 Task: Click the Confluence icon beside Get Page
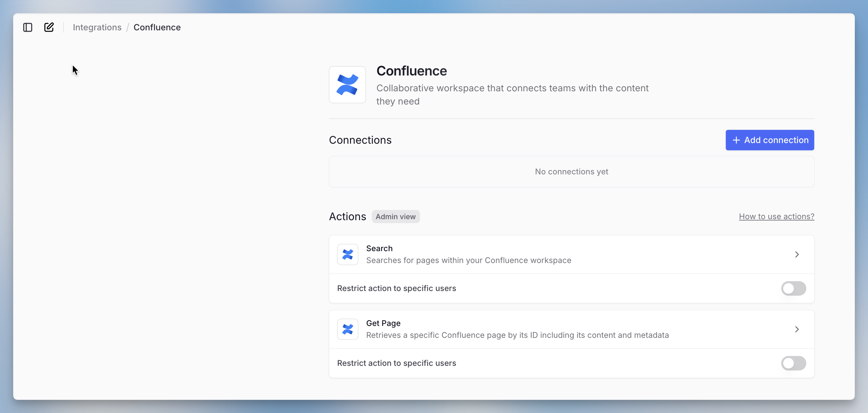pyautogui.click(x=347, y=329)
